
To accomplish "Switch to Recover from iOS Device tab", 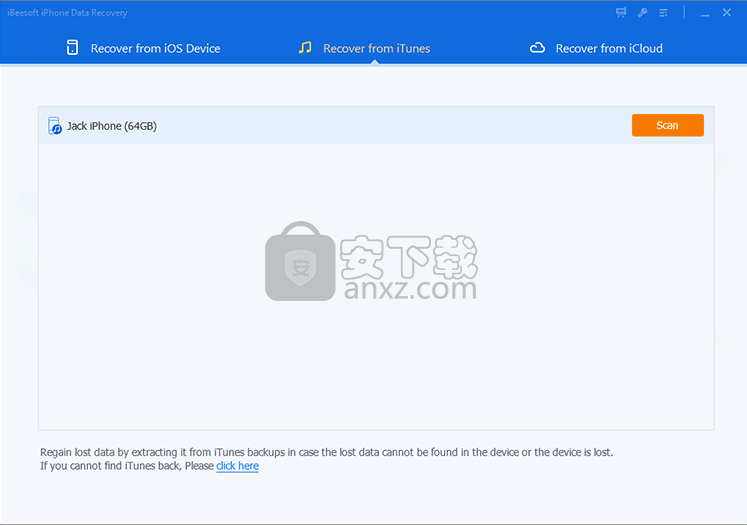I will (143, 48).
